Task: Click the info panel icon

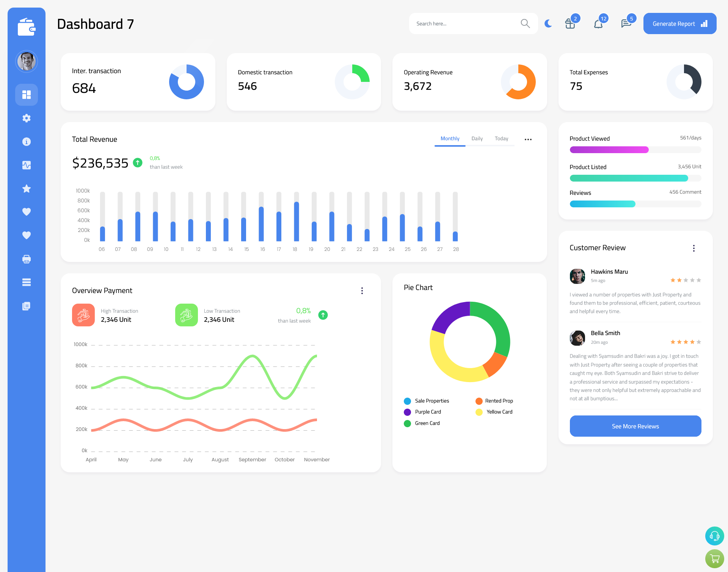Action: 27,141
